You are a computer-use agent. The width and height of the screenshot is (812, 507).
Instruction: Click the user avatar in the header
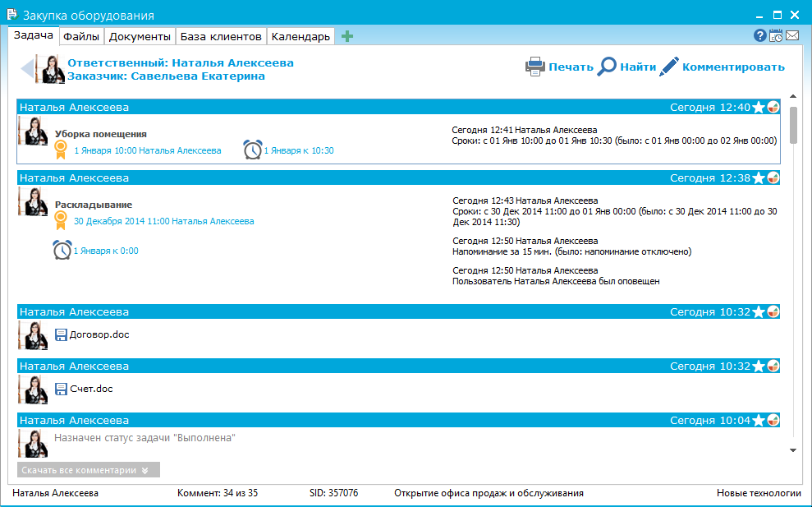(50, 68)
